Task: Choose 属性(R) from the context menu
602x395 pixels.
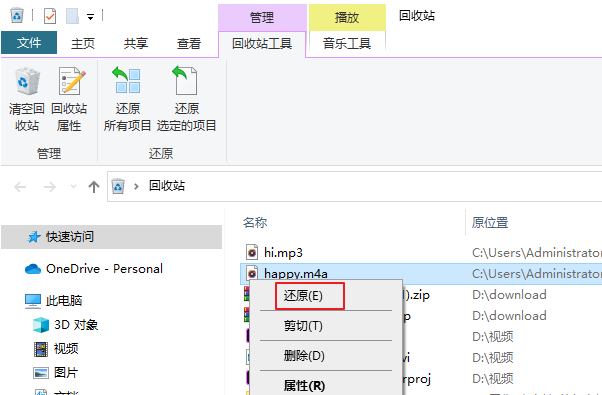Action: click(304, 385)
